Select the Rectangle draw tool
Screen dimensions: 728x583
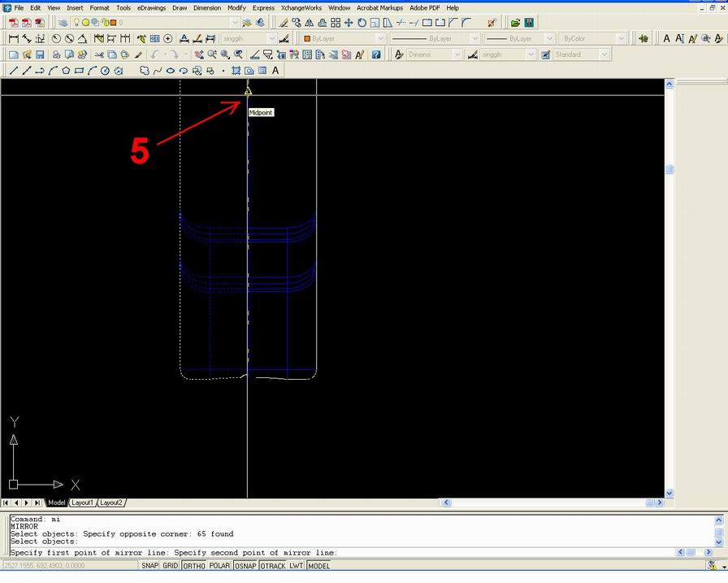point(80,71)
